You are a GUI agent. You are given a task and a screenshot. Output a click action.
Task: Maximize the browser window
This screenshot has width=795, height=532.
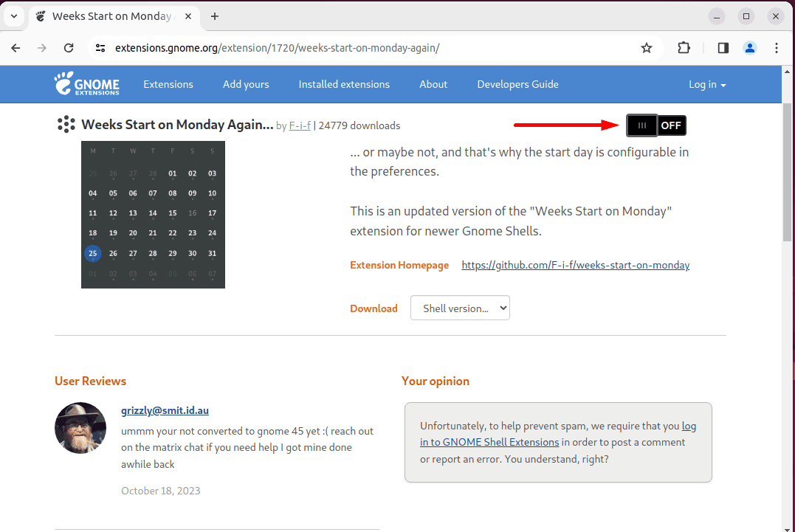(x=746, y=16)
